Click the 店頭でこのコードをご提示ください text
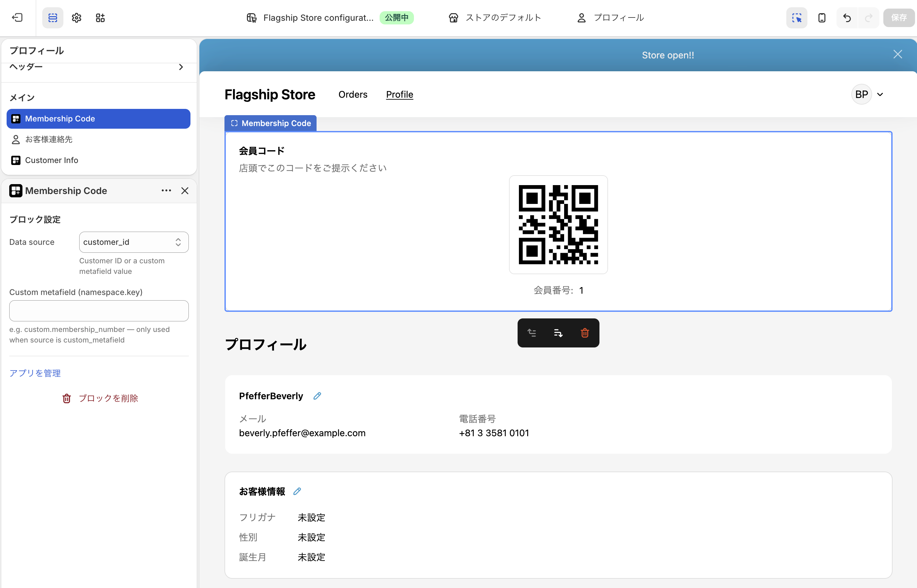 [313, 168]
